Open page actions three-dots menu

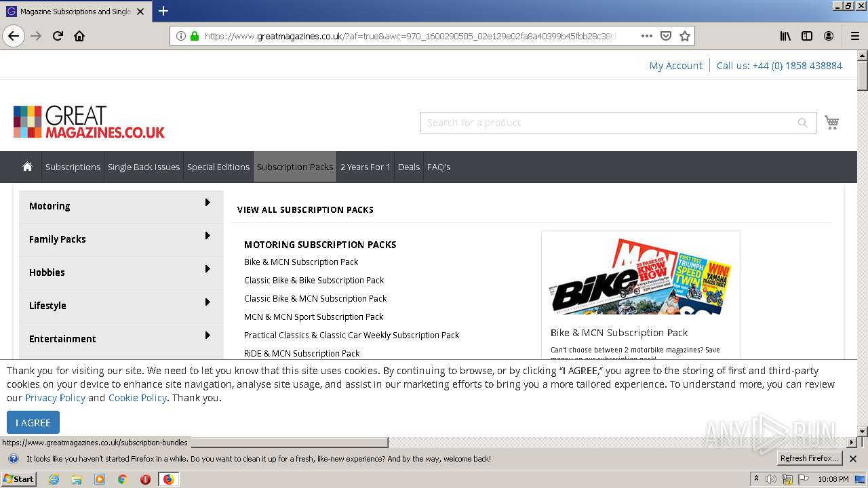click(x=646, y=36)
